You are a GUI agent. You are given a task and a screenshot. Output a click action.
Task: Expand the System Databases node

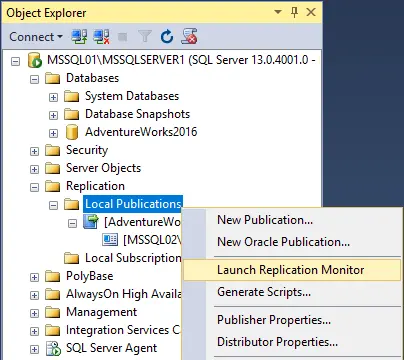(x=53, y=97)
